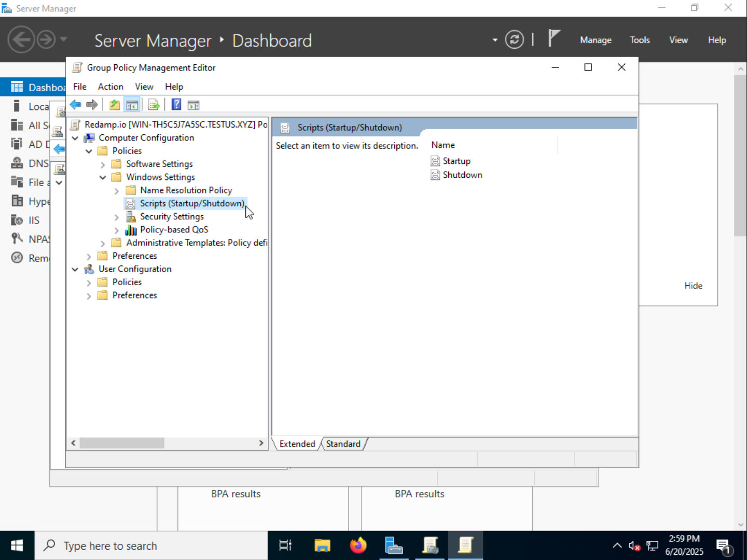Toggle the Show/Hide Action Pane icon
This screenshot has height=560, width=747.
pos(193,105)
